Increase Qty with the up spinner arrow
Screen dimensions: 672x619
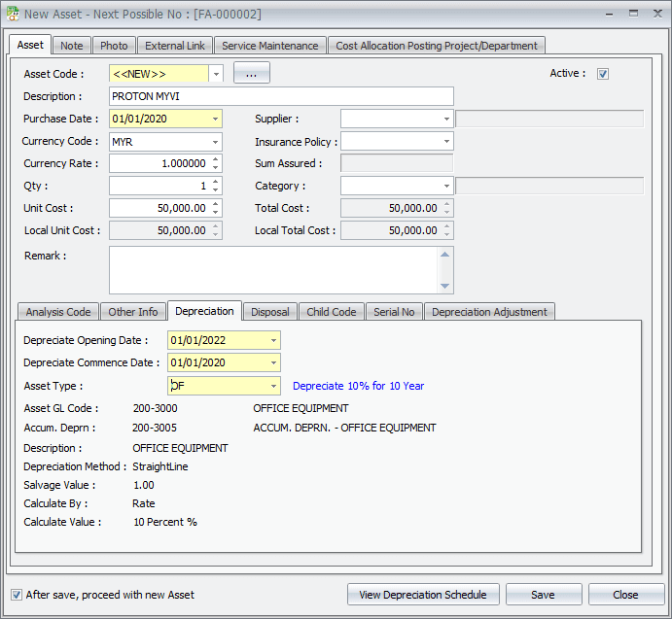(x=215, y=182)
